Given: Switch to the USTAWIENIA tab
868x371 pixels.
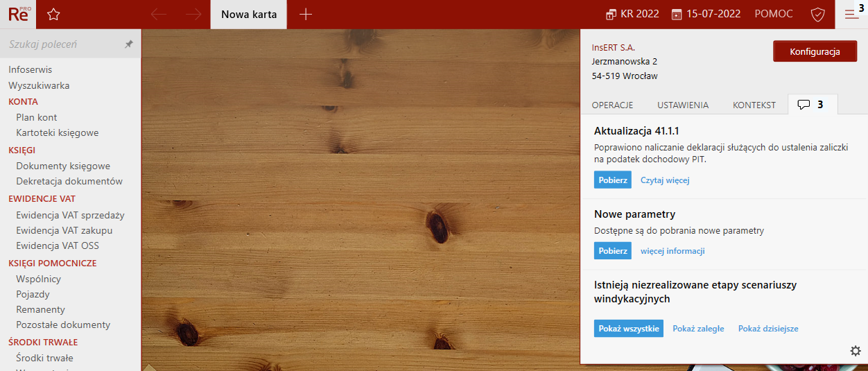Looking at the screenshot, I should tap(683, 105).
